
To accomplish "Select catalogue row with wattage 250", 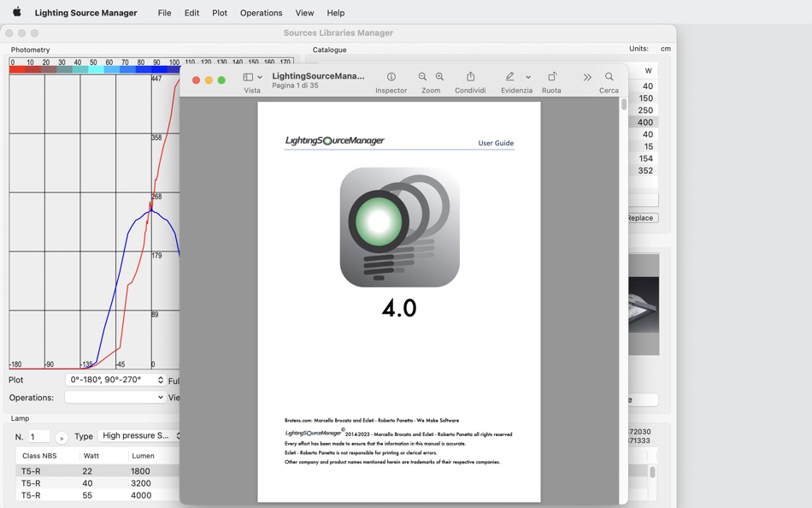I will pyautogui.click(x=643, y=110).
